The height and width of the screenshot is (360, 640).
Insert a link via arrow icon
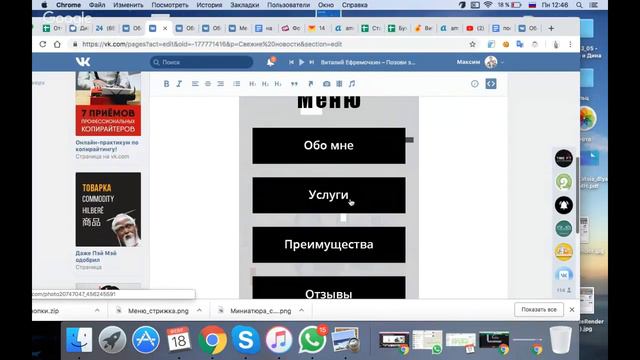311,84
